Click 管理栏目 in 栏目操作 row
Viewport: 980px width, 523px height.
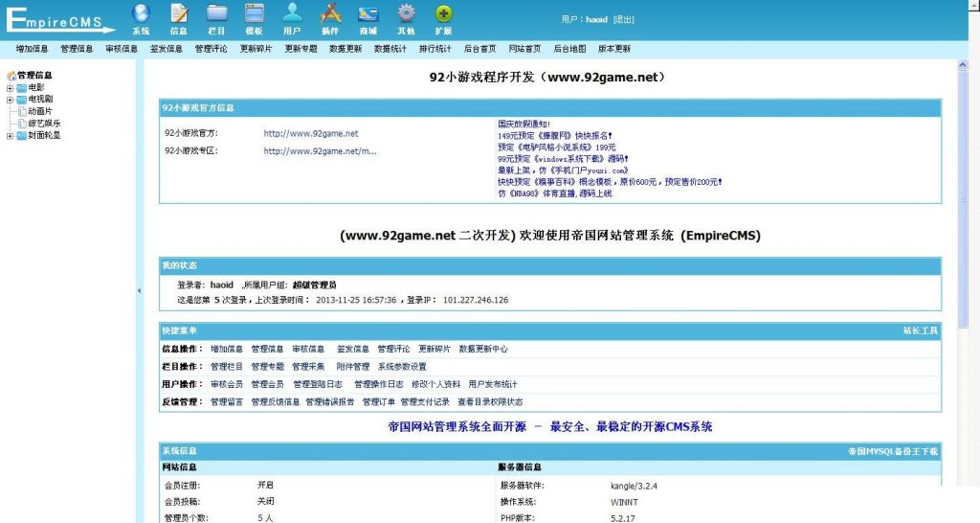coord(226,367)
